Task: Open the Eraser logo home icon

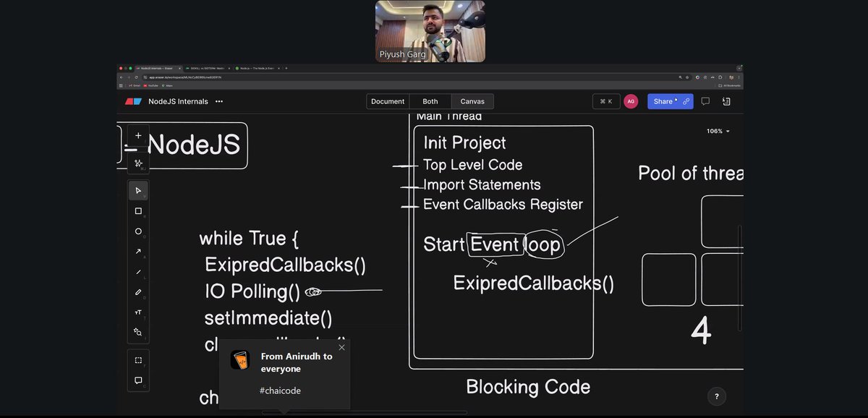Action: click(x=133, y=101)
